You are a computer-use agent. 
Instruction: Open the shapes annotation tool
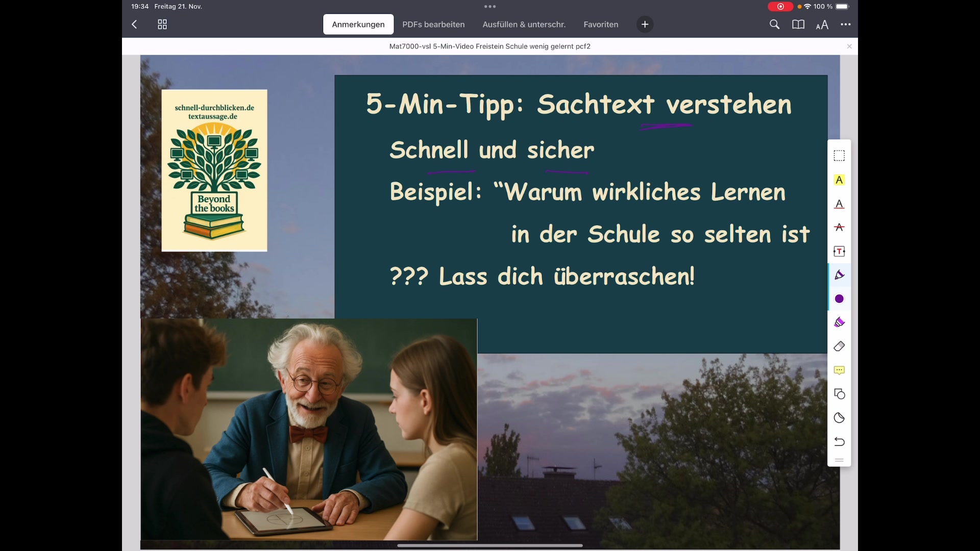tap(839, 394)
